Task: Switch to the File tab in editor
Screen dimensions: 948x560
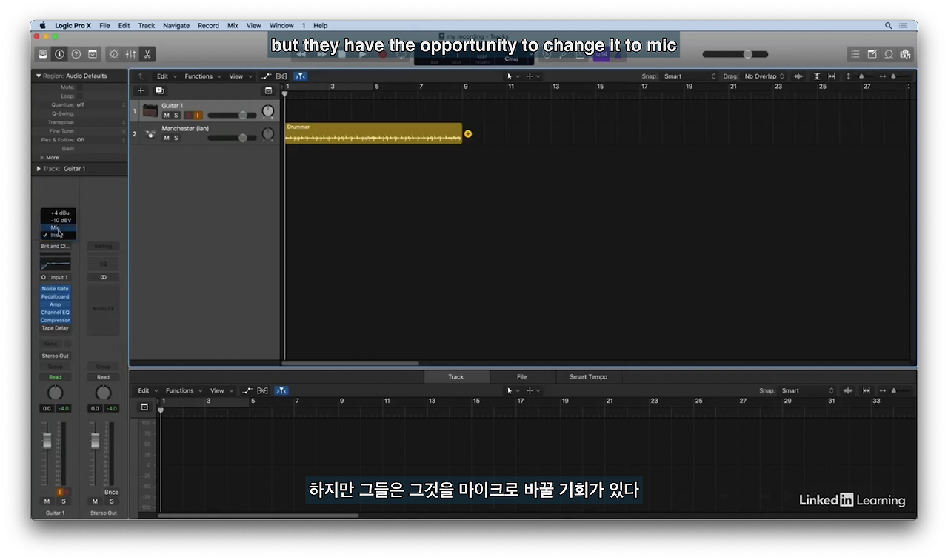Action: 522,377
